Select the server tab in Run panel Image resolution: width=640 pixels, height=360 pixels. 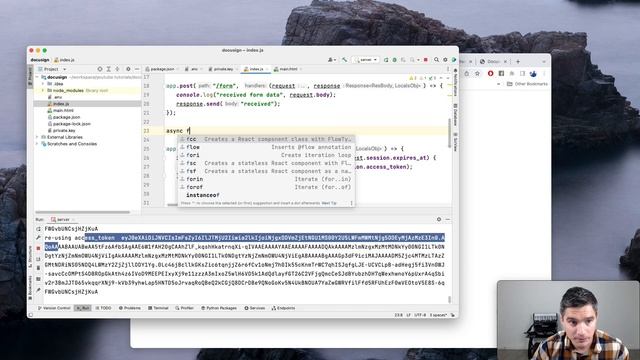[x=62, y=220]
